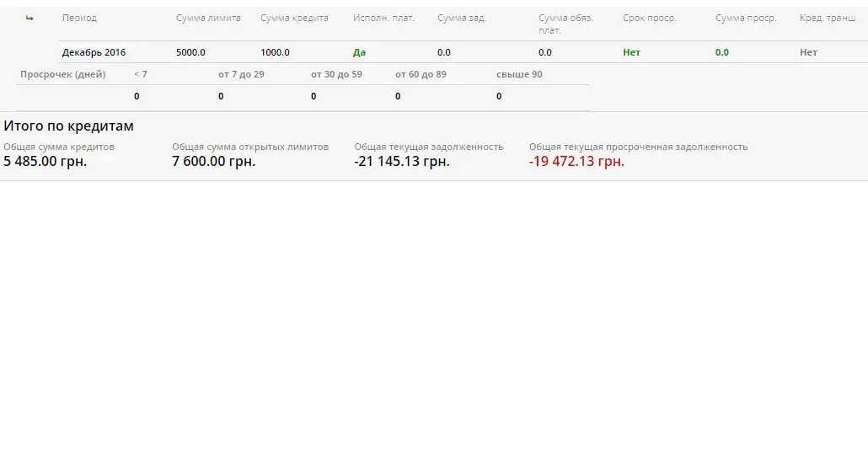Select the Просрочек (дней) row label

63,74
